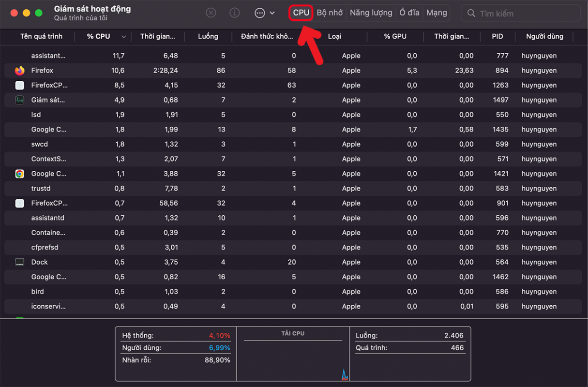
Task: Switch to the Năng lượng tab
Action: 371,13
